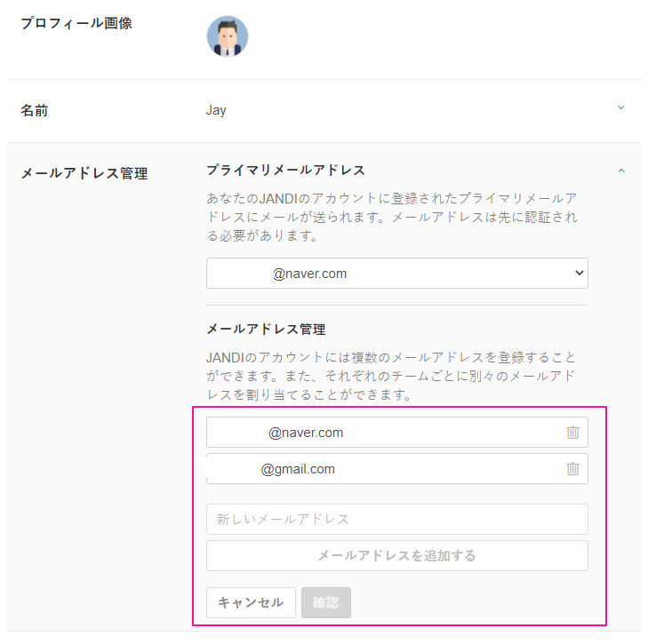This screenshot has width=656, height=644.
Task: Click the bold メールアドレス管理 subheading above email list
Action: click(x=266, y=329)
